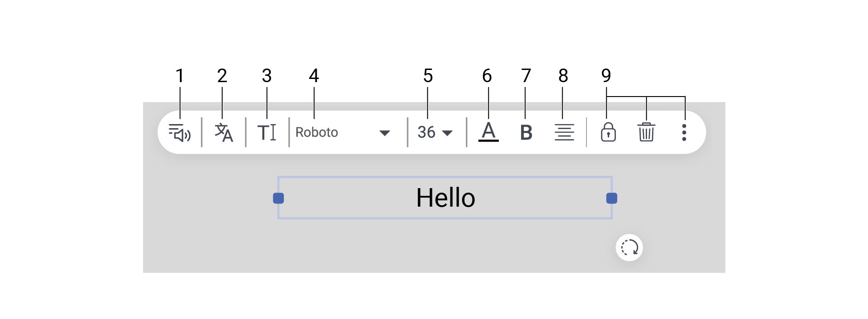The height and width of the screenshot is (319, 868).
Task: Open the text color picker A icon
Action: point(488,130)
